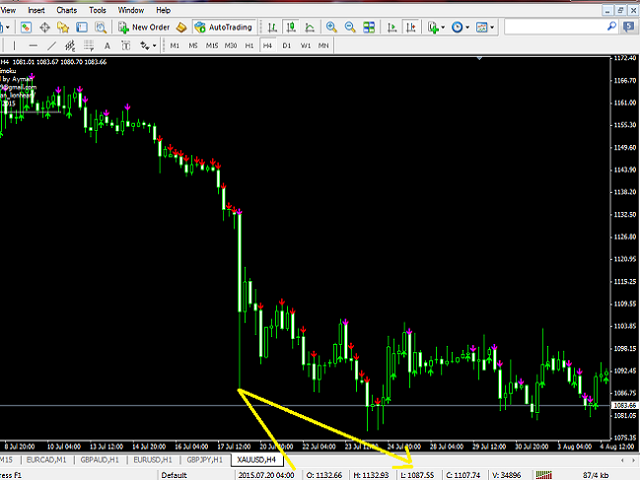
Task: Open the Window menu
Action: pos(131,10)
